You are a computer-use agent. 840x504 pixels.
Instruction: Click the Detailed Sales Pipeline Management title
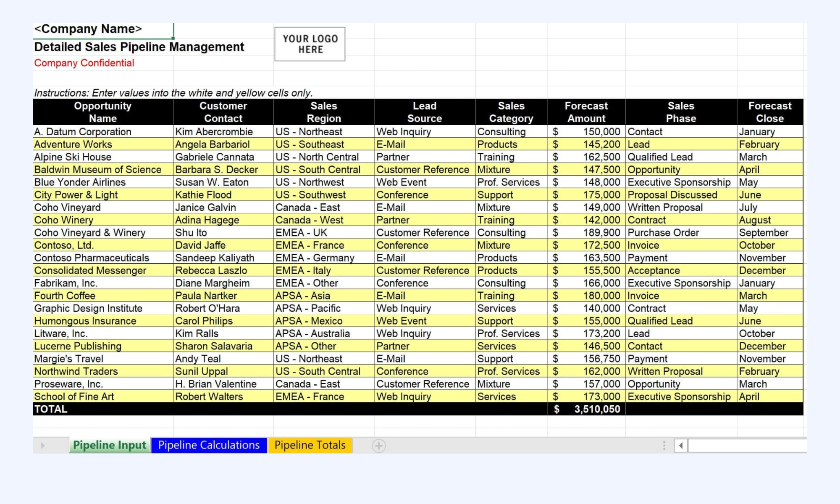(139, 47)
